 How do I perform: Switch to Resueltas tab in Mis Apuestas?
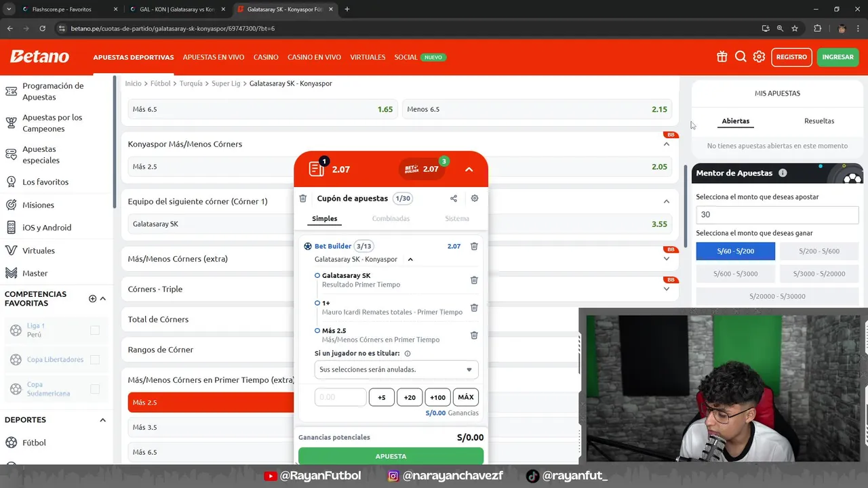[x=819, y=121]
